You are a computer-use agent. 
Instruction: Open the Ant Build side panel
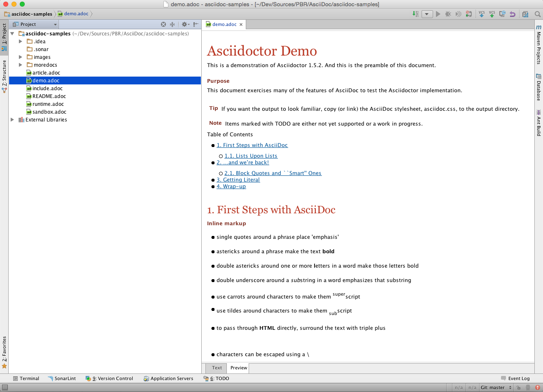pos(538,123)
